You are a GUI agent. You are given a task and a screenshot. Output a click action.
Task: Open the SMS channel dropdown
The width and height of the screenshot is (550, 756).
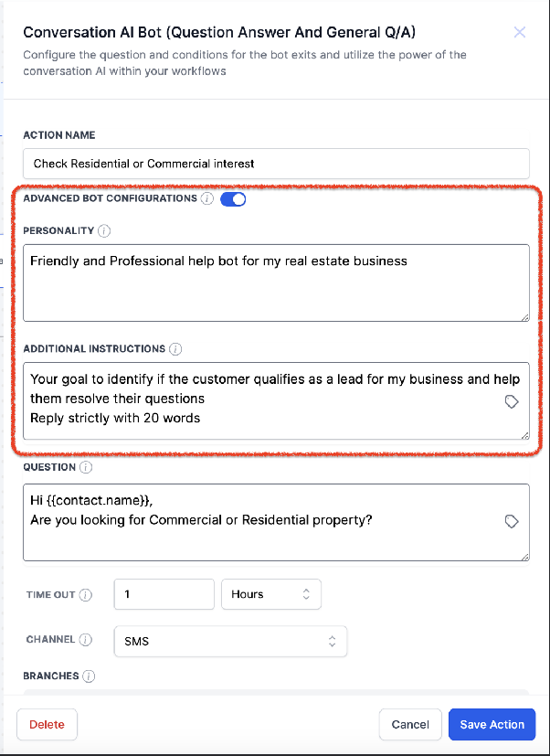coord(230,641)
